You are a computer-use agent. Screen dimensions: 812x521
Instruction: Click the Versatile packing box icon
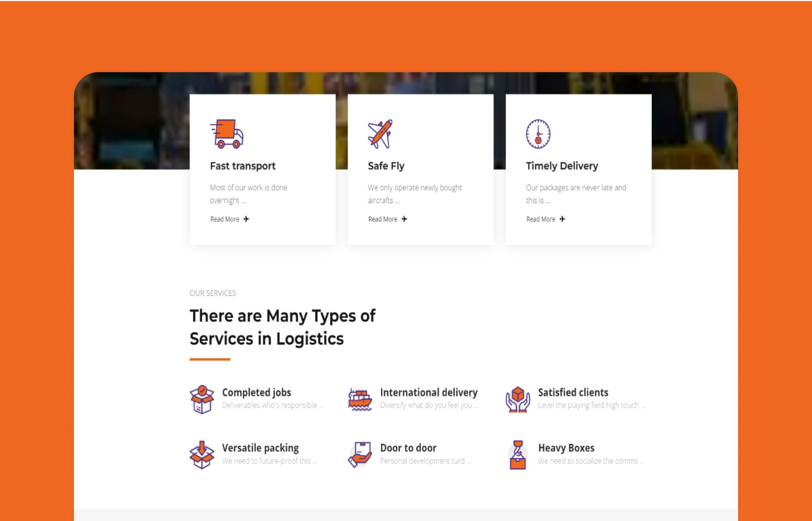coord(202,455)
